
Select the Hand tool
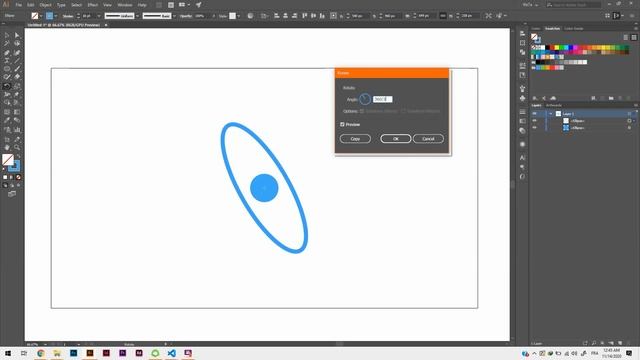(x=7, y=147)
